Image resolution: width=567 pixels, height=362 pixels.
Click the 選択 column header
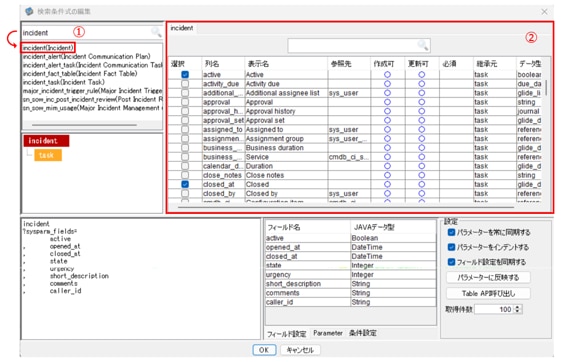[x=185, y=64]
